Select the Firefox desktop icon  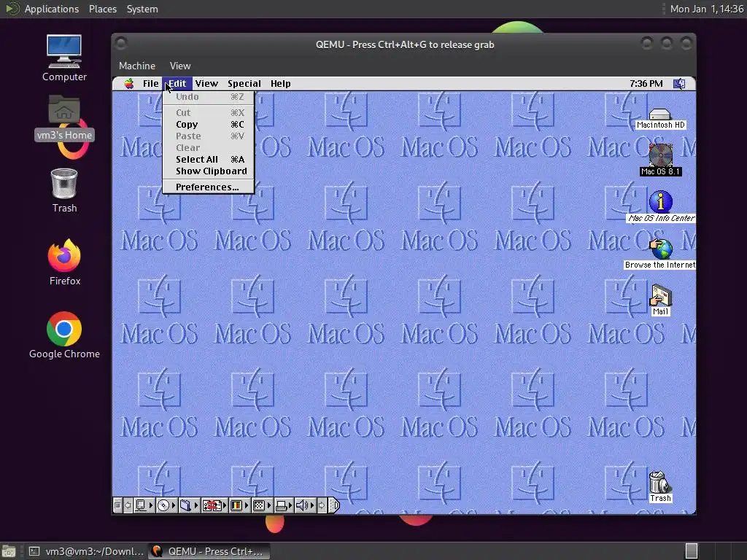coord(64,262)
